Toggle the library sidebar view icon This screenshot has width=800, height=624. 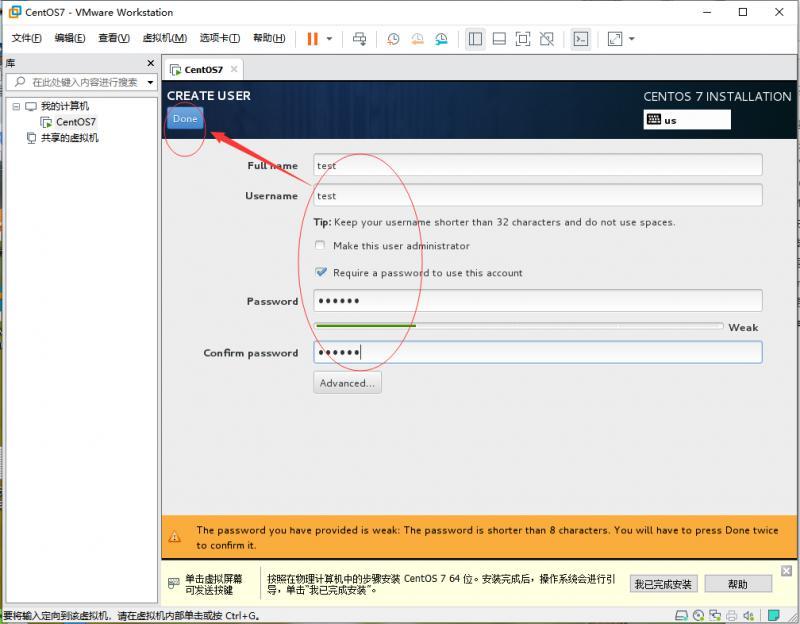coord(475,39)
